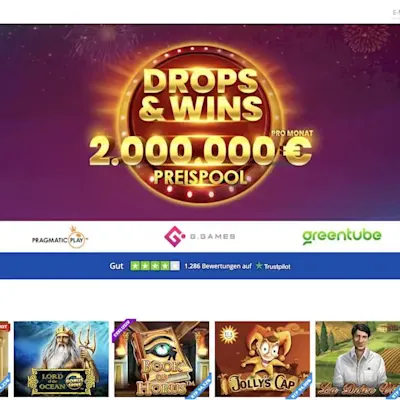This screenshot has height=400, width=400.
Task: Open the 1.286 Bewertungen auf Trustpilot link
Action: click(x=237, y=266)
